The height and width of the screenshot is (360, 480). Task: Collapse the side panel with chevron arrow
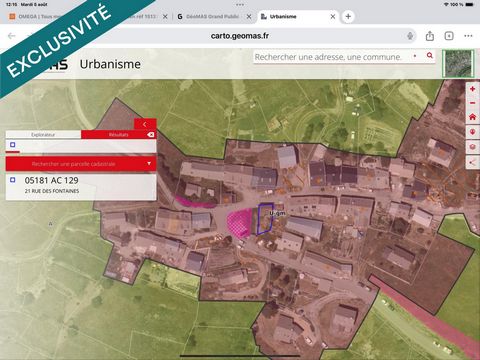[x=145, y=124]
